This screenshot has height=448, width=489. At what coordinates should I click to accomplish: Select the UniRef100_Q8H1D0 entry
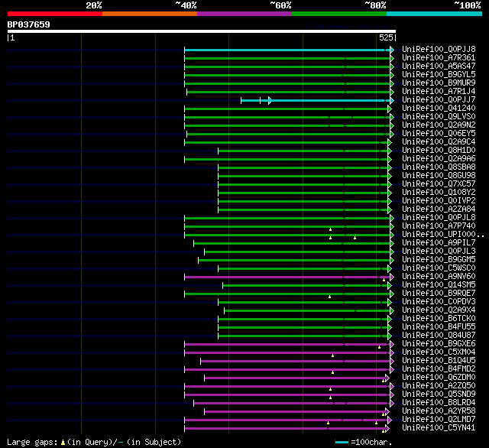pyautogui.click(x=439, y=151)
